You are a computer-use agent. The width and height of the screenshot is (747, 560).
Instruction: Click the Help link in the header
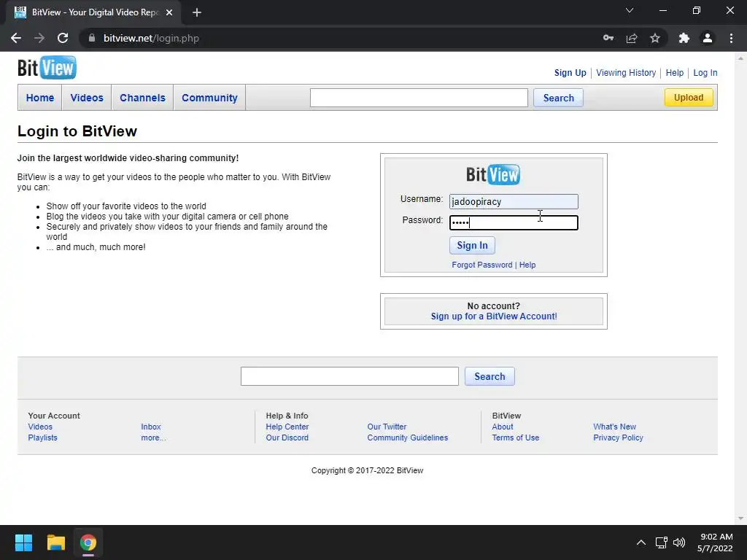[675, 73]
